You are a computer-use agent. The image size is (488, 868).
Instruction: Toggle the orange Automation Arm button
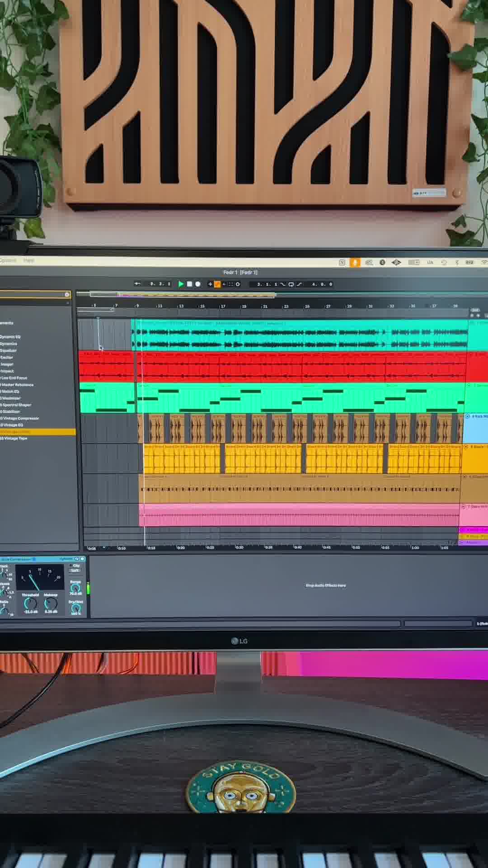[x=217, y=284]
